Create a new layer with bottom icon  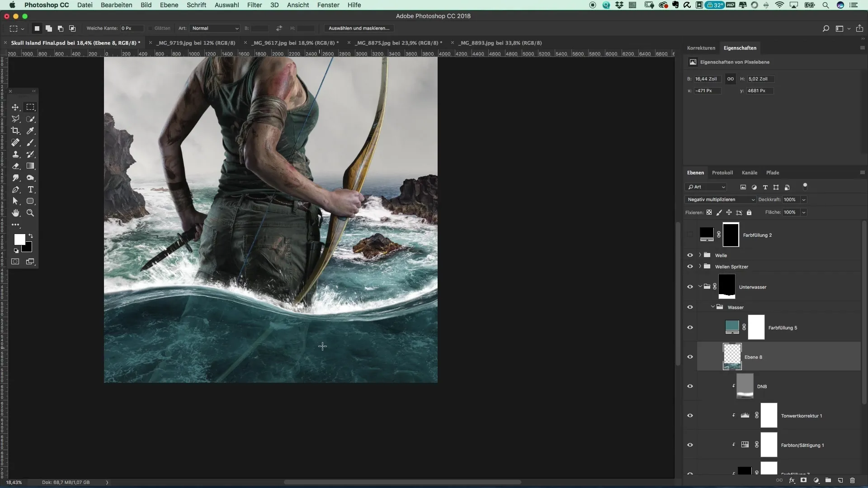(x=840, y=480)
